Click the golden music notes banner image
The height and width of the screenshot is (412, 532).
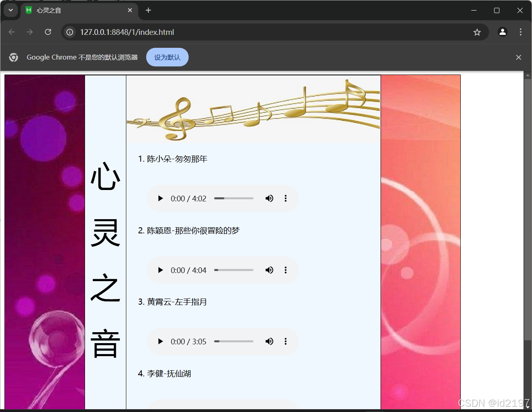[x=253, y=109]
